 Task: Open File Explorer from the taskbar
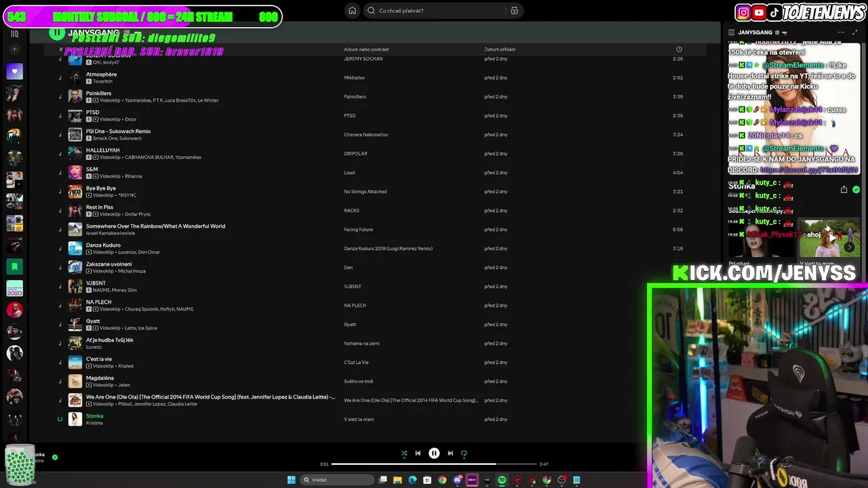pyautogui.click(x=397, y=480)
